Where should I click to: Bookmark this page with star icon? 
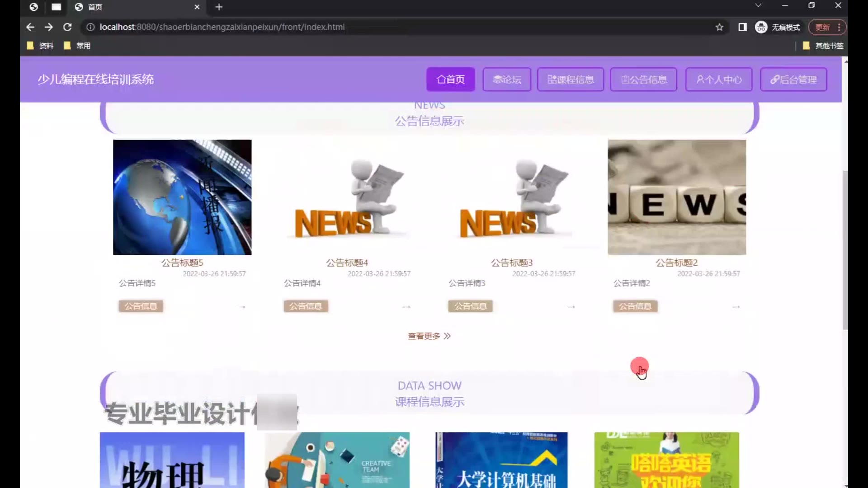click(719, 27)
